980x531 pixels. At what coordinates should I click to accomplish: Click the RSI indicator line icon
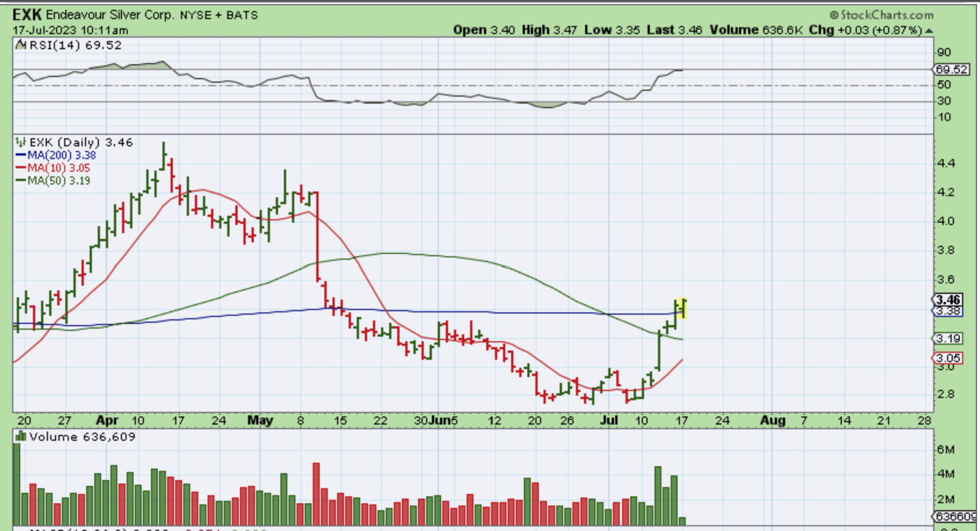pyautogui.click(x=21, y=45)
